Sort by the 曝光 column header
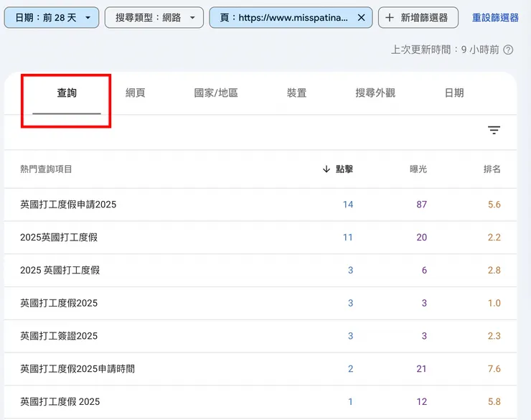The width and height of the screenshot is (531, 420). pyautogui.click(x=418, y=169)
